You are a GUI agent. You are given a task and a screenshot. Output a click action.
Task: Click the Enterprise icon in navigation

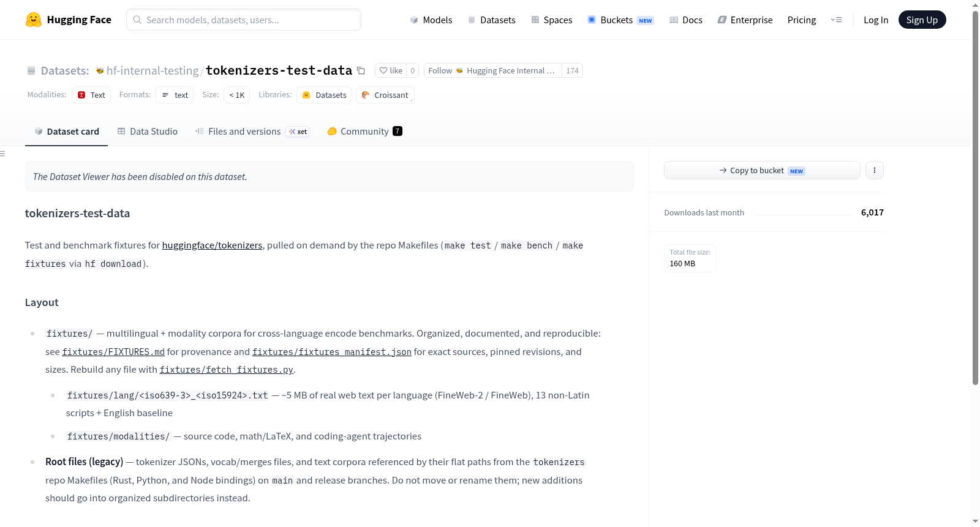pos(722,20)
